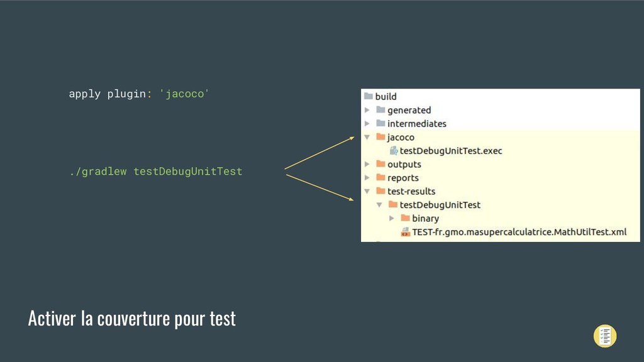
Task: Expand the outputs folder arrow
Action: 367,164
